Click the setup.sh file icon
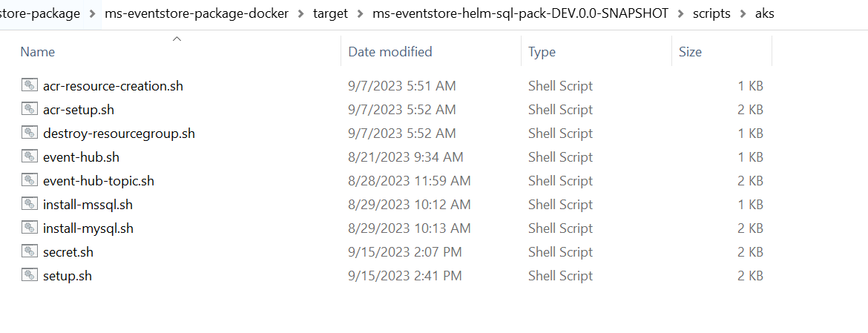The width and height of the screenshot is (868, 333). tap(30, 275)
